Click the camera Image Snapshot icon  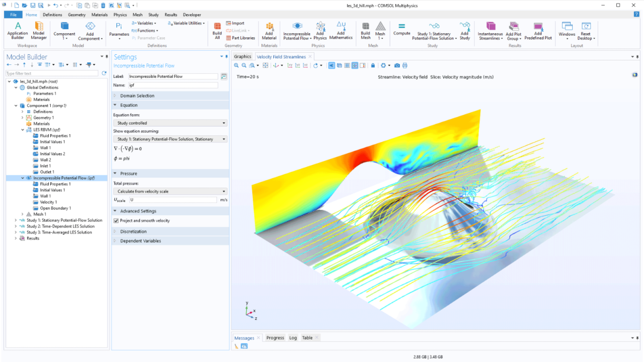[x=397, y=65]
